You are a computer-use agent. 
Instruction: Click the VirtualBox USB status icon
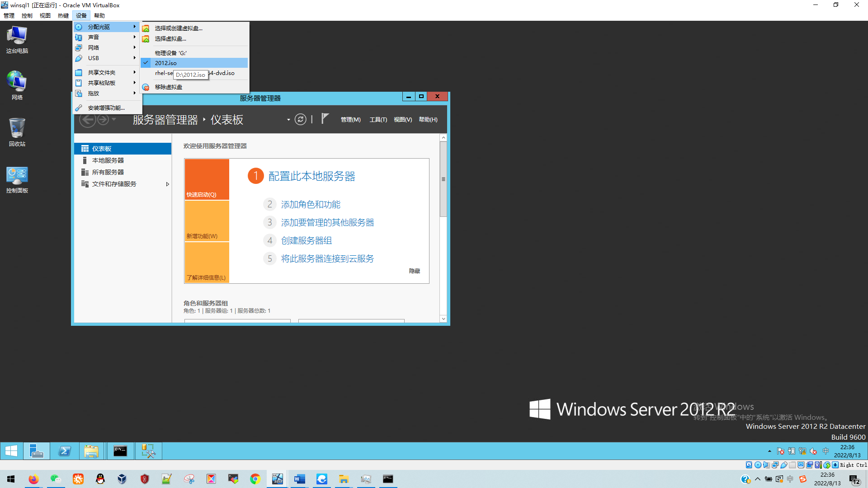[x=784, y=465]
